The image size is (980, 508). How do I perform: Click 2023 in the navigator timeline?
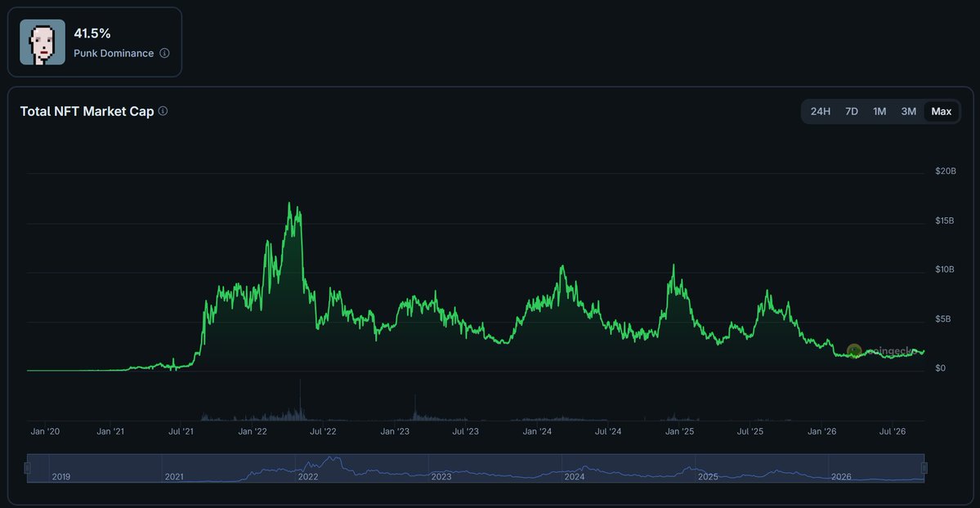(441, 477)
